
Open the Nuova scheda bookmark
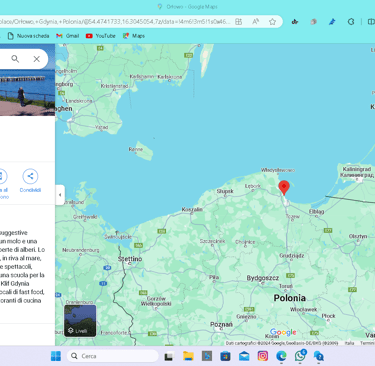[28, 36]
